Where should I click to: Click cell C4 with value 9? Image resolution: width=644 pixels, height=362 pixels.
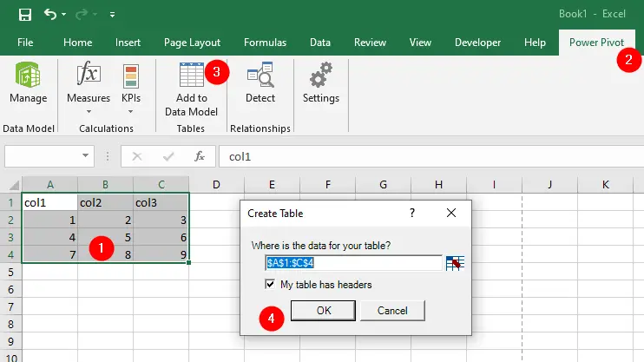tap(161, 254)
